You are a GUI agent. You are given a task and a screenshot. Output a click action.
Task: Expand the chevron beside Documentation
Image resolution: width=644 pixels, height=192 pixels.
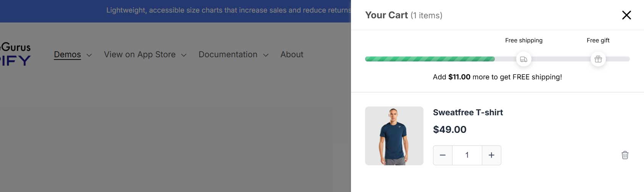point(266,55)
